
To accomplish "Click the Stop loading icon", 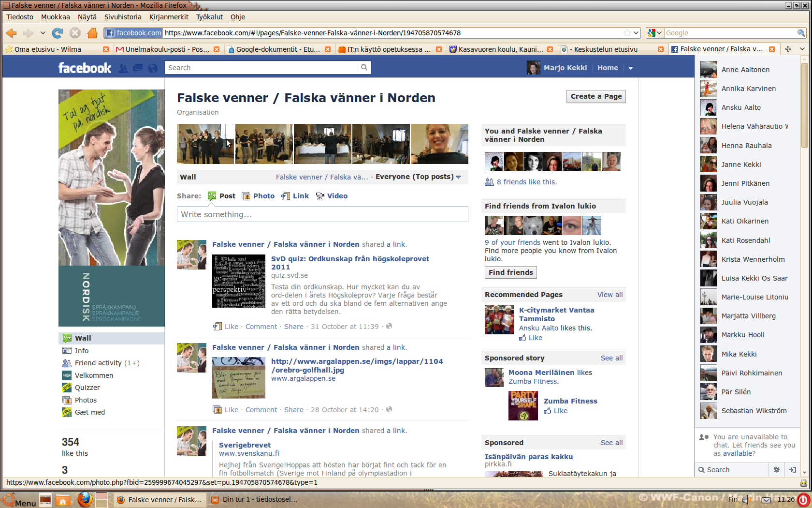I will click(x=75, y=33).
